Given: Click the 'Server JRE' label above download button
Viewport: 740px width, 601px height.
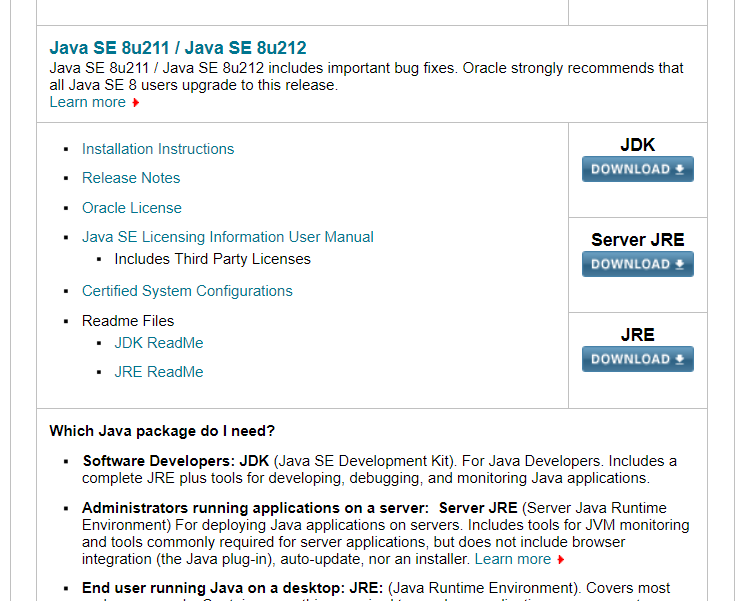Looking at the screenshot, I should pos(638,240).
